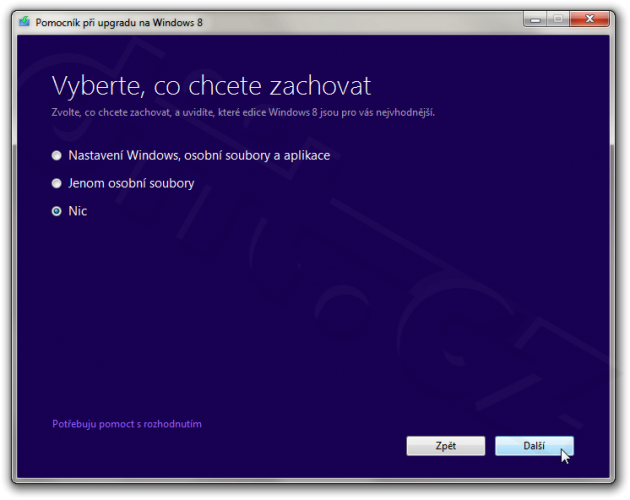Click the upgrade assistant title bar icon
Screen dimensions: 630x500
[x=25, y=21]
